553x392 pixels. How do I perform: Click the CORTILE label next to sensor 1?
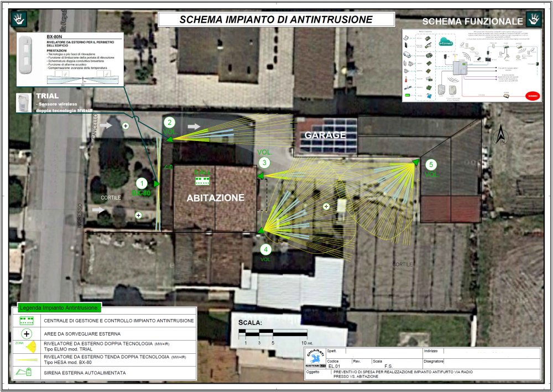tap(111, 198)
